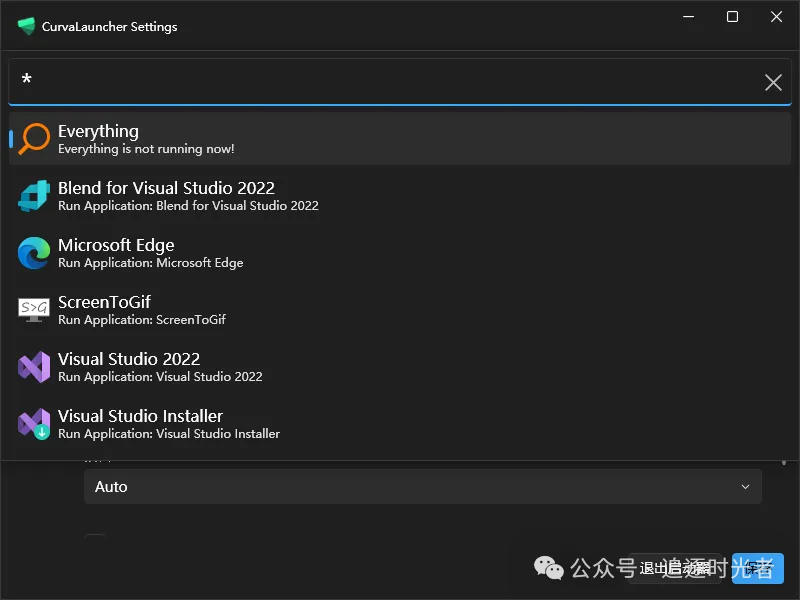Click "Run Application: ScreenToGif" subtitle
Screen dimensions: 800x600
pyautogui.click(x=142, y=320)
